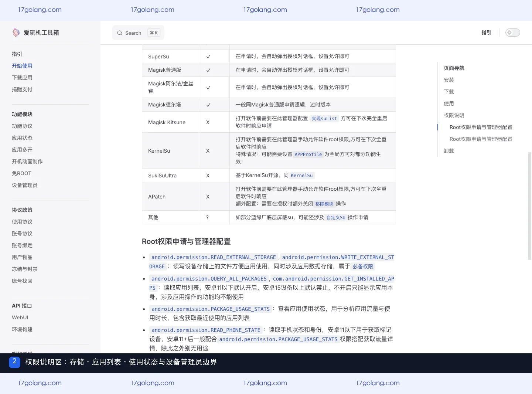Click the Magisk德尔塔 table cell
Image resolution: width=532 pixels, height=394 pixels.
(171, 105)
